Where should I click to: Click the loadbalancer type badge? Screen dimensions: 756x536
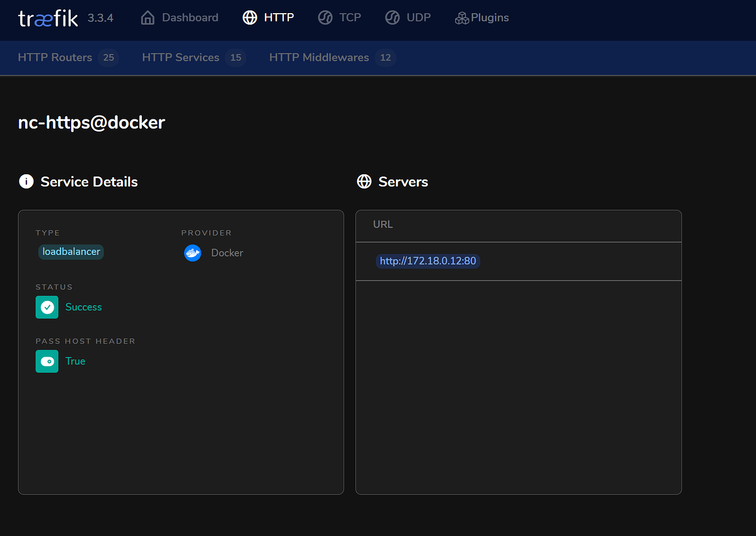pyautogui.click(x=71, y=252)
